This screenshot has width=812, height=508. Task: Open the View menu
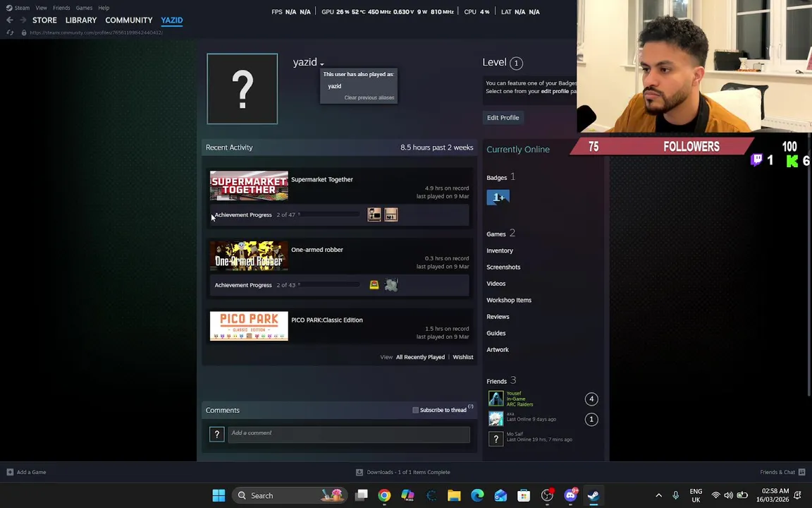[41, 8]
